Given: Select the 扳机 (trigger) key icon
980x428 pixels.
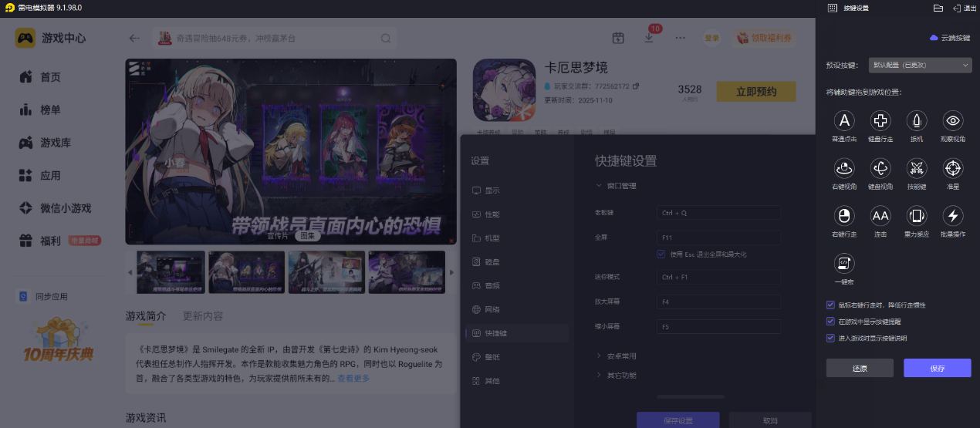Looking at the screenshot, I should pyautogui.click(x=917, y=120).
